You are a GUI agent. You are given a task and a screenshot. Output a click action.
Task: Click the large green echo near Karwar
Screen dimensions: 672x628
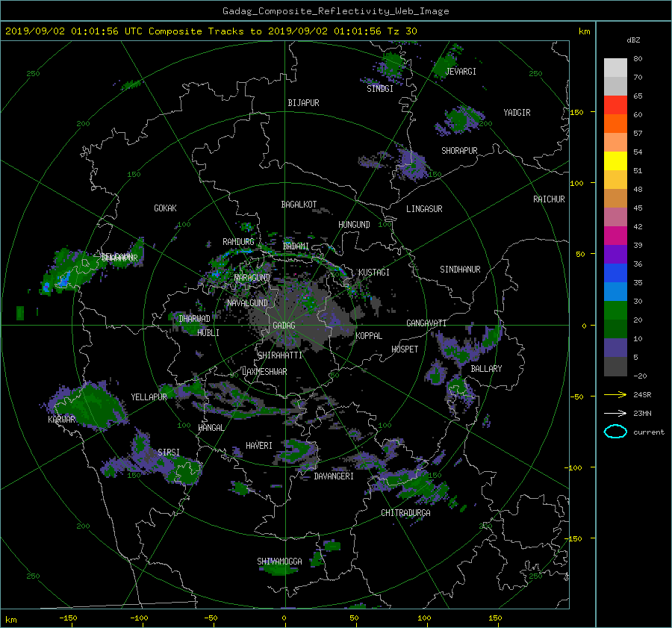tap(92, 405)
